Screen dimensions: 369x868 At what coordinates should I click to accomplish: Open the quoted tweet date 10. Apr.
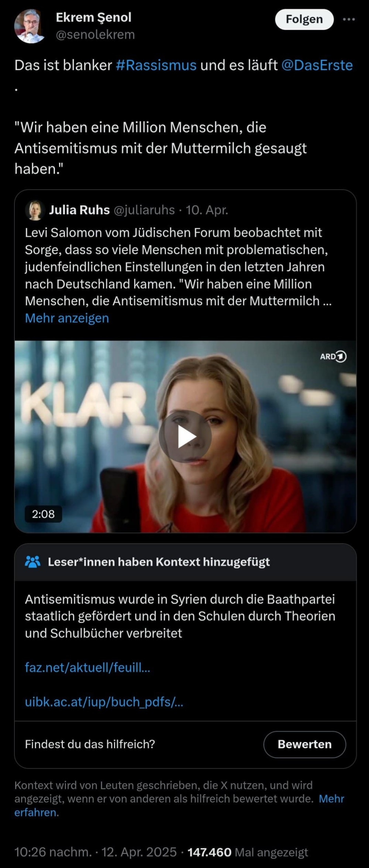[x=207, y=210]
